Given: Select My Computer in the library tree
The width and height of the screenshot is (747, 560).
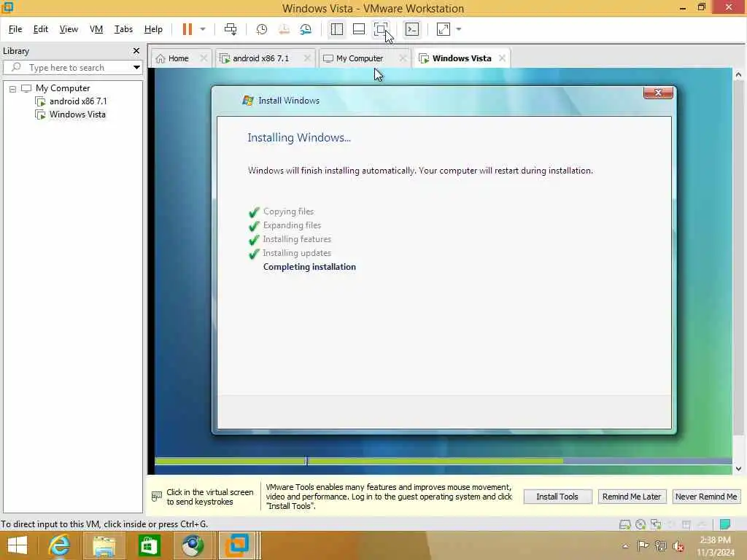Looking at the screenshot, I should pos(63,88).
